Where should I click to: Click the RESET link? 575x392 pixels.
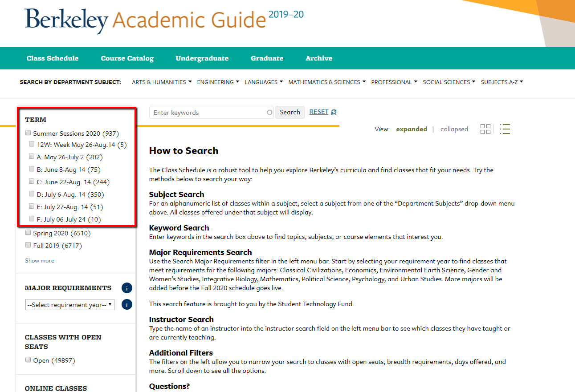click(x=319, y=112)
